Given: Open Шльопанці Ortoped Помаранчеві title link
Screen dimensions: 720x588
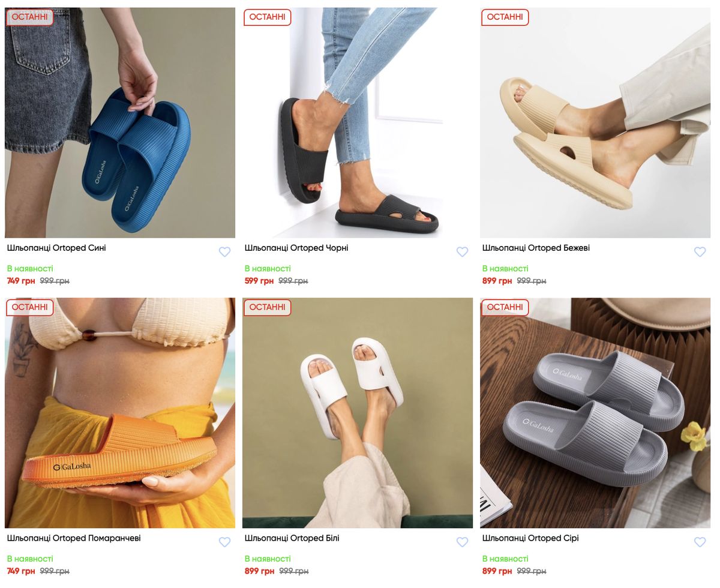Looking at the screenshot, I should point(74,539).
